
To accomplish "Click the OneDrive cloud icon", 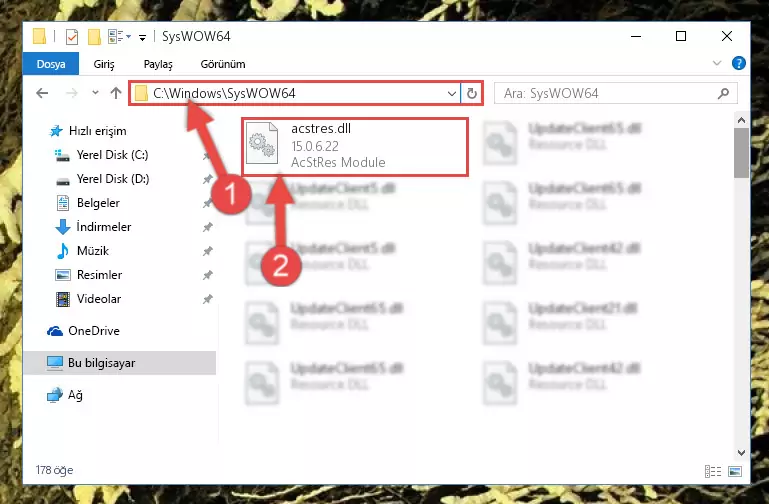I will [x=55, y=331].
